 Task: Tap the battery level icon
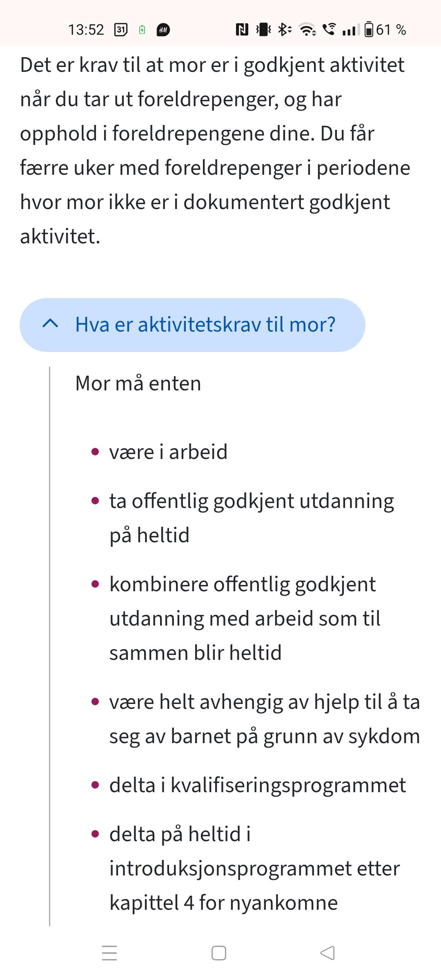[369, 30]
